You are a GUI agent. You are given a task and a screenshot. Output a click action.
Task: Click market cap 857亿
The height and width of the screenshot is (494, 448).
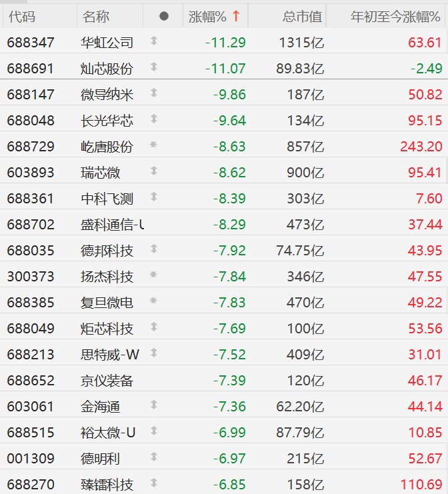tap(305, 147)
